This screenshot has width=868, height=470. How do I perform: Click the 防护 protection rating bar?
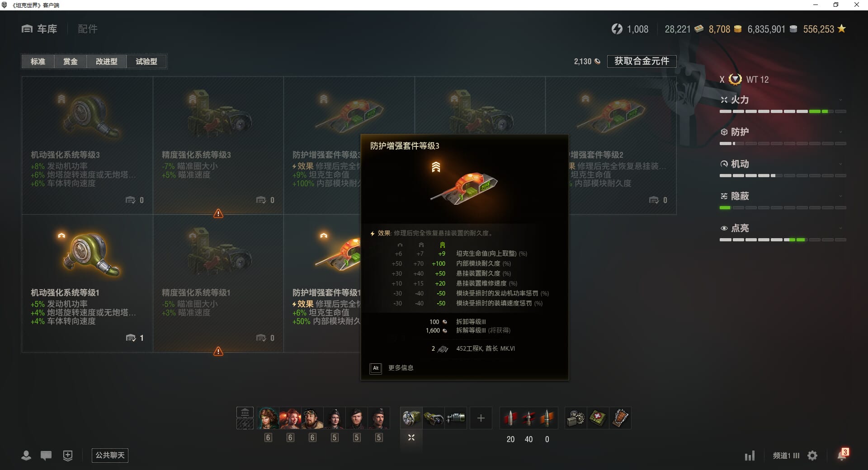(x=783, y=143)
